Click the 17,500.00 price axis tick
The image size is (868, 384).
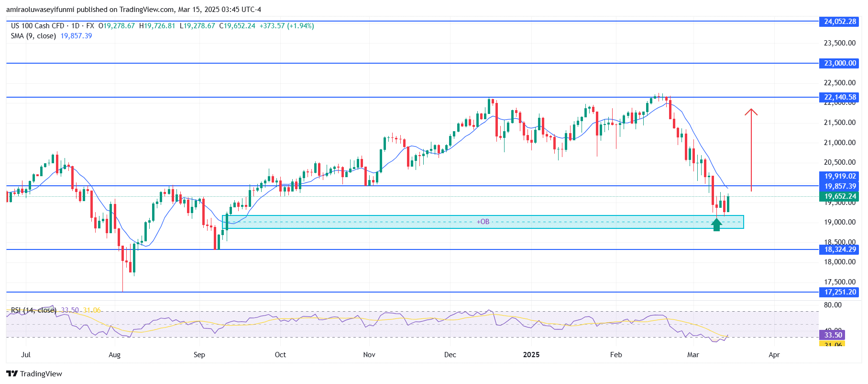[839, 282]
